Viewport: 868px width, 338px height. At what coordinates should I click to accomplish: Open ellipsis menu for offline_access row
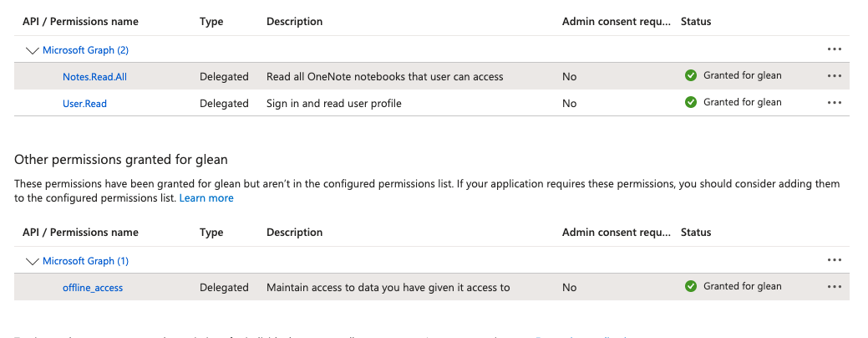coord(834,287)
